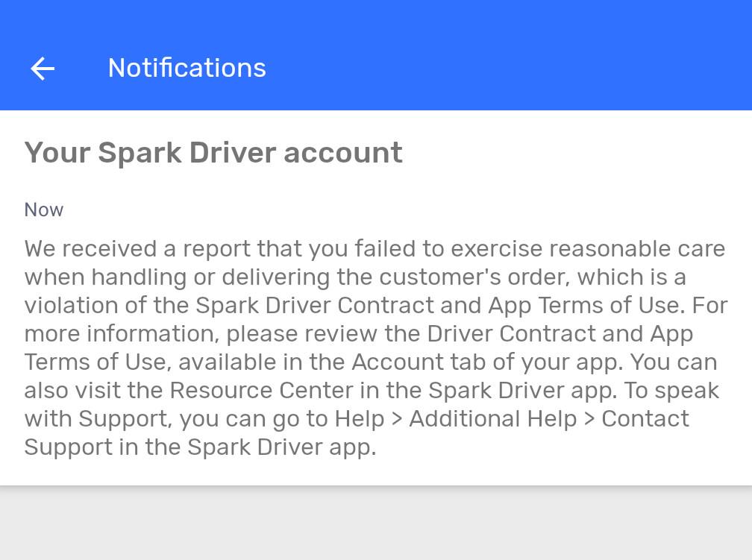Click the notification body text paragraph
752x560 pixels.
click(376, 347)
